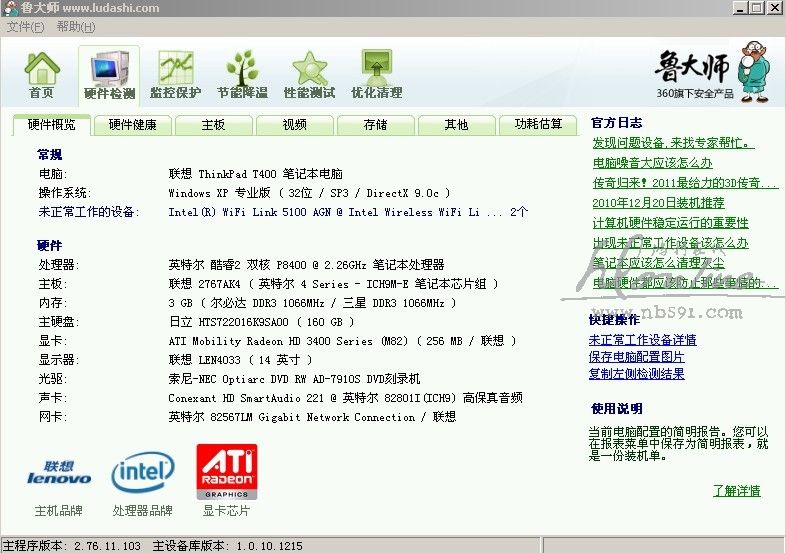The height and width of the screenshot is (553, 786).
Task: Open link 电脑噪音大应该怎么办
Action: click(x=652, y=163)
